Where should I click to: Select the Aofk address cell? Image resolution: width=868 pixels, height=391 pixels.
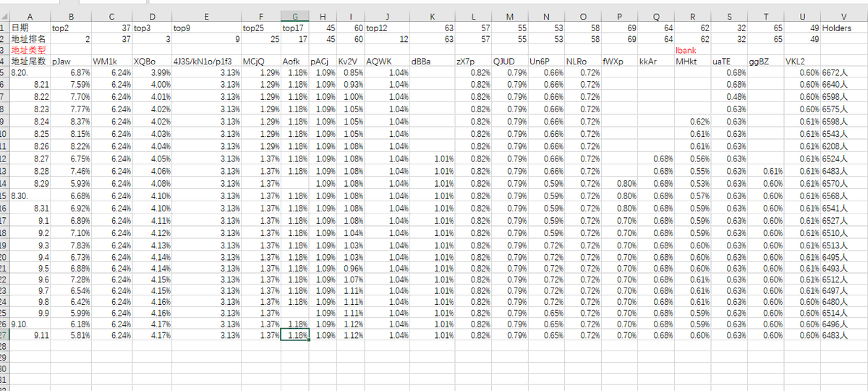click(295, 62)
